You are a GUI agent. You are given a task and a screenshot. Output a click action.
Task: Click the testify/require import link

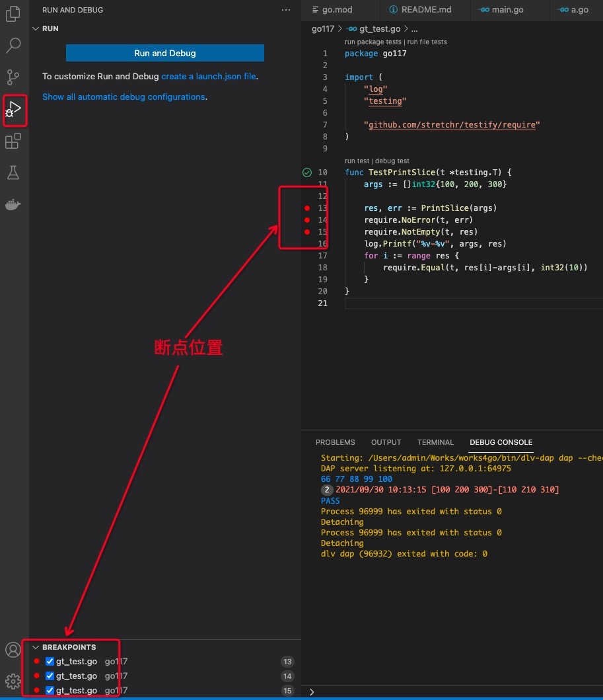(x=452, y=125)
